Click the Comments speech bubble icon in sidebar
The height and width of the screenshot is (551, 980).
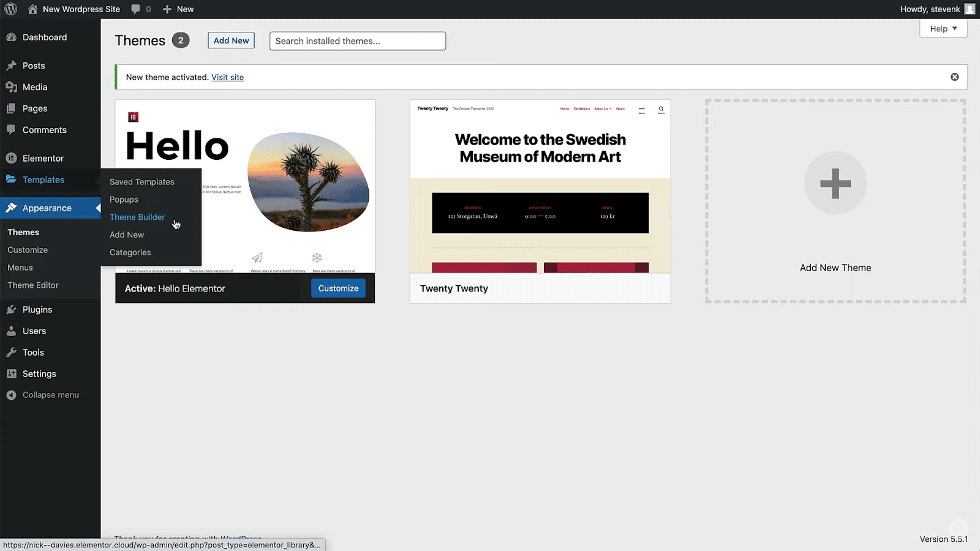click(11, 130)
